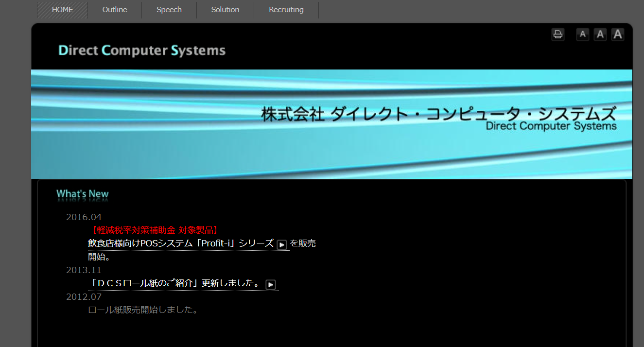Image resolution: width=644 pixels, height=347 pixels.
Task: Set the smallest font size 'A'
Action: 583,35
